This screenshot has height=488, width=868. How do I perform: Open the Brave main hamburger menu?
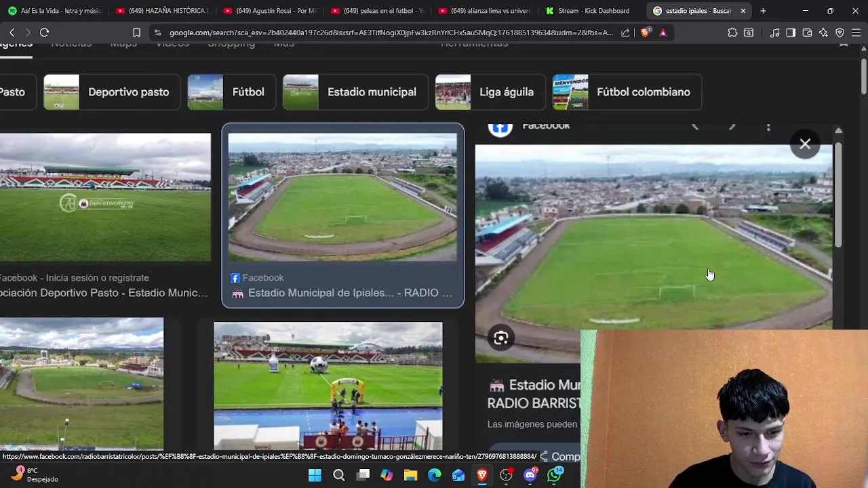[856, 33]
